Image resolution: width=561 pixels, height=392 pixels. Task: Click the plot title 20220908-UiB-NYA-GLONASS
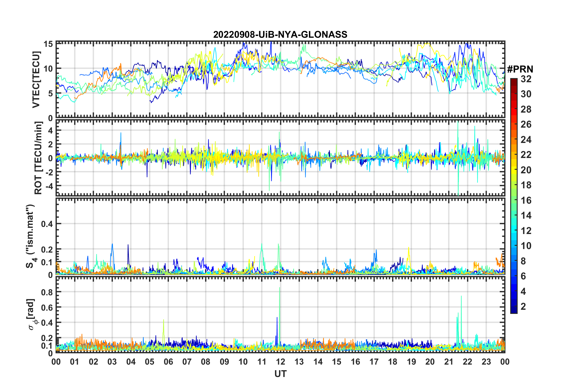(280, 34)
